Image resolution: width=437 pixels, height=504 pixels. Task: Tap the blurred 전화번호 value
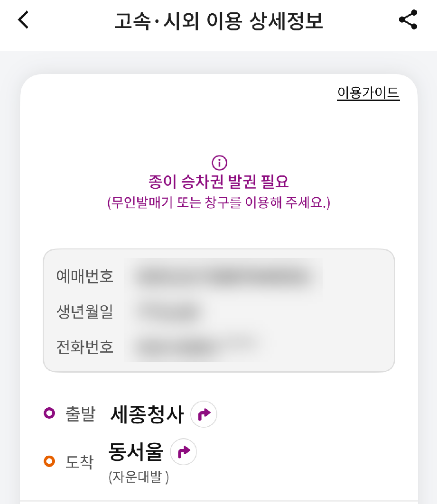point(195,347)
